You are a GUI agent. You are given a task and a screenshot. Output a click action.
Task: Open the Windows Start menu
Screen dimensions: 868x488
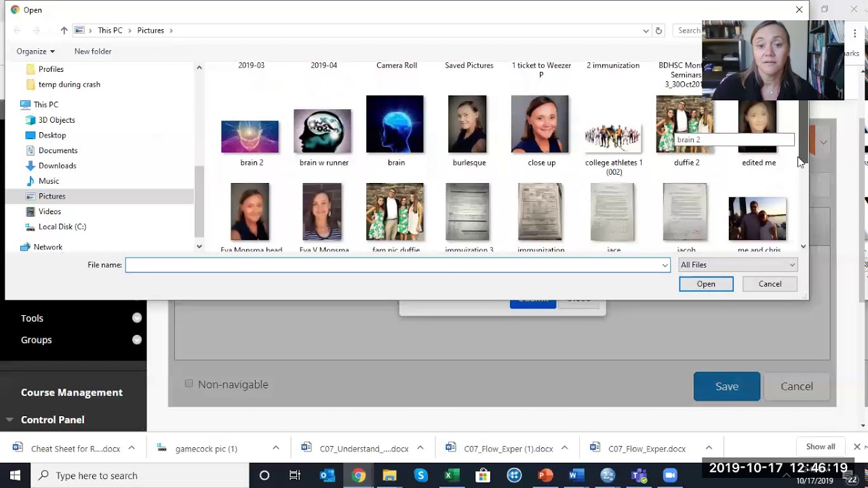(x=15, y=476)
